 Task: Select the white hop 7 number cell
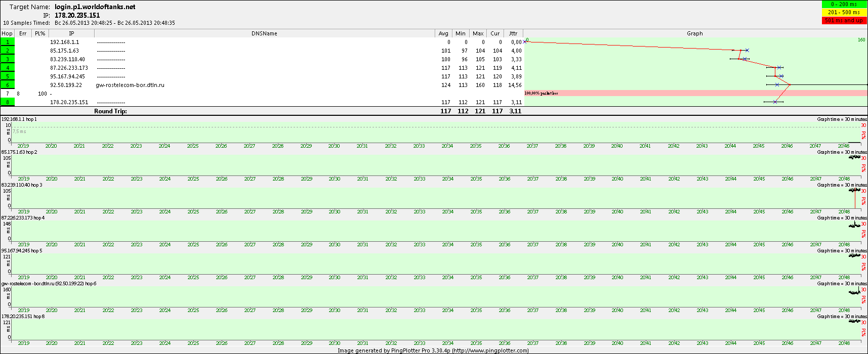coord(8,94)
